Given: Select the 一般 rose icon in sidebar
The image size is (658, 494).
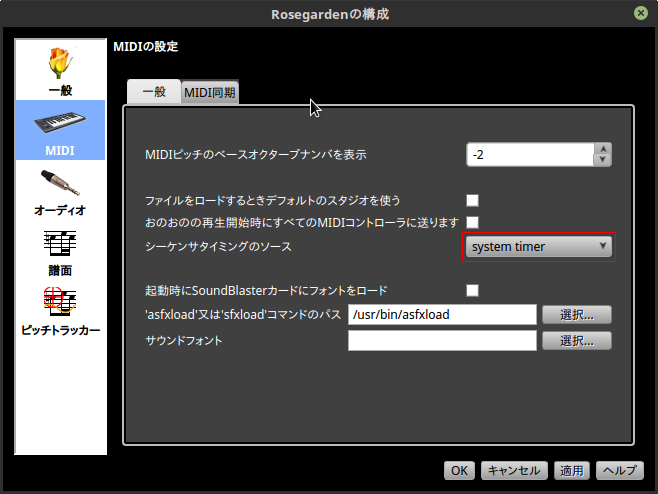Looking at the screenshot, I should pyautogui.click(x=60, y=64).
